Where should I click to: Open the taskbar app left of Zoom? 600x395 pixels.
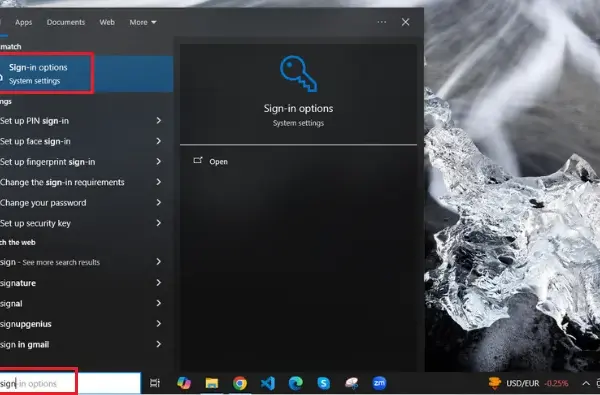click(351, 383)
